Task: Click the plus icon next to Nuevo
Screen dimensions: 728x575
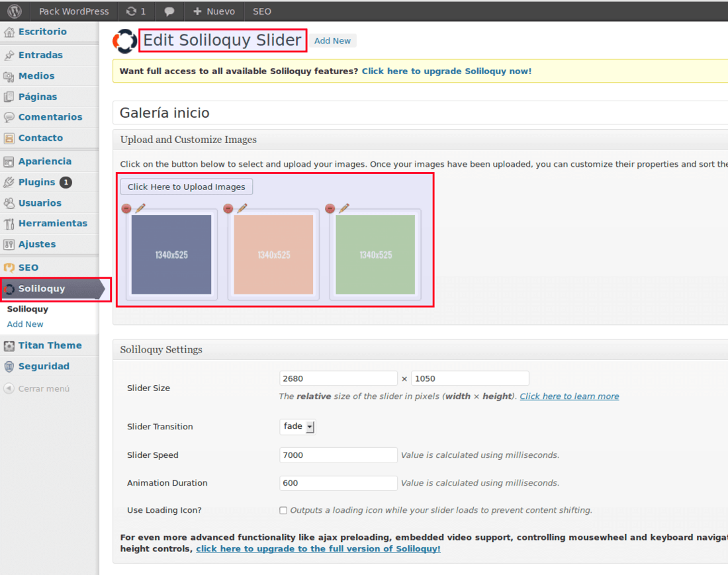Action: coord(197,11)
